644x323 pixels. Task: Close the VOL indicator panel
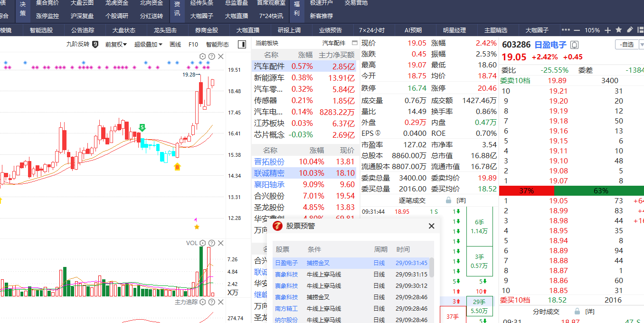click(220, 243)
